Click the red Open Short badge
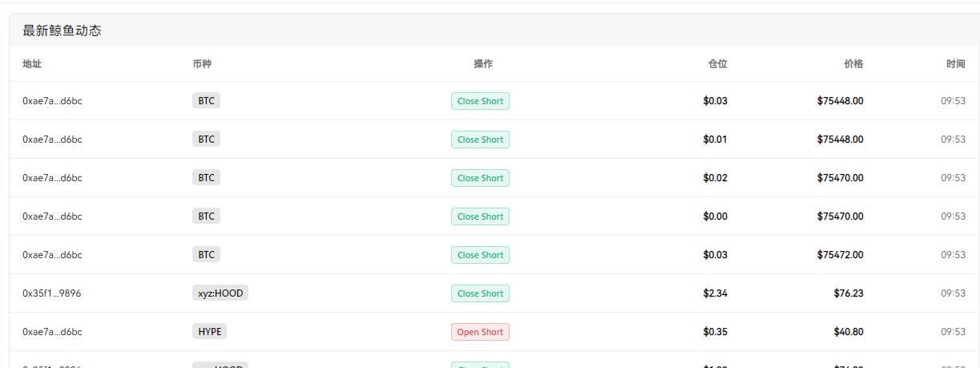 pos(480,332)
